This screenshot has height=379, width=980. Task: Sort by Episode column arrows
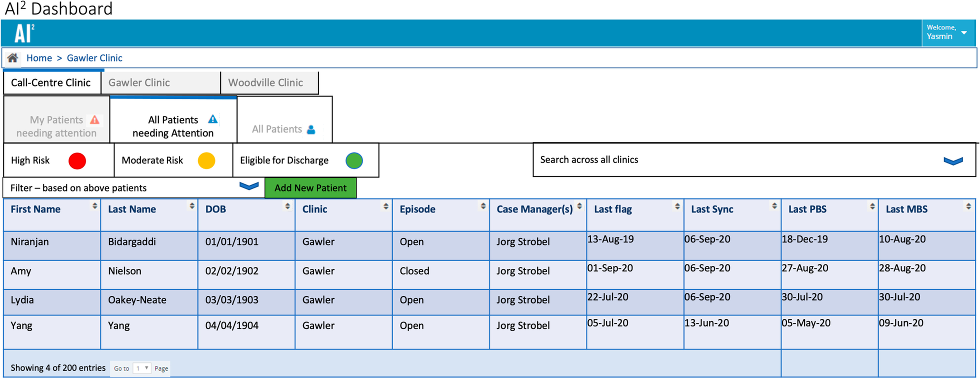point(483,206)
